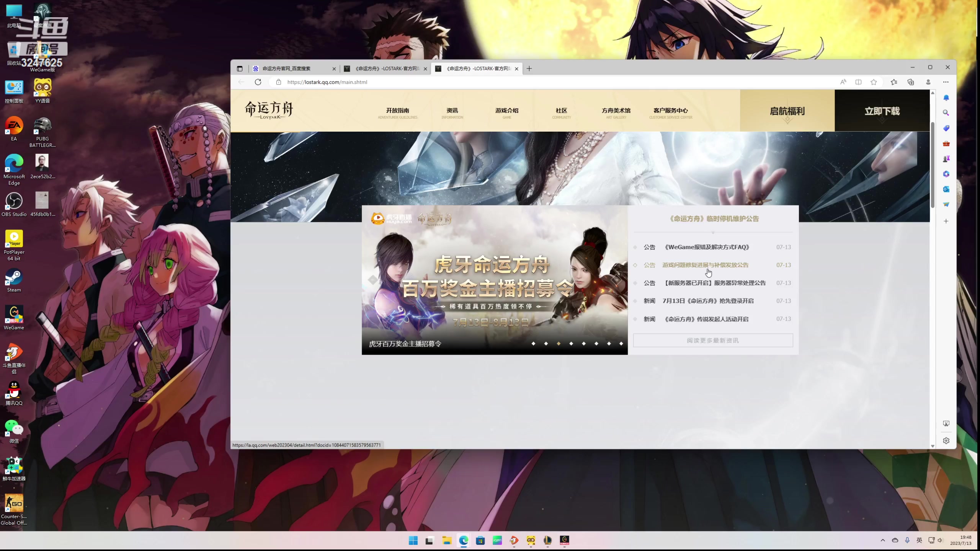Viewport: 980px width, 551px height.
Task: Close the 命运方舟官网_百度搜索 tab
Action: (x=334, y=69)
